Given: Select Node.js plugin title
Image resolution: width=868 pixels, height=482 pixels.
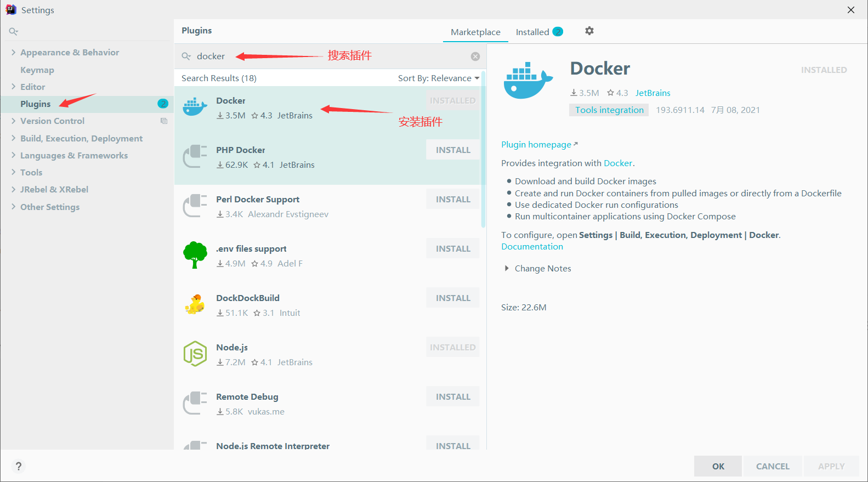Looking at the screenshot, I should [232, 348].
